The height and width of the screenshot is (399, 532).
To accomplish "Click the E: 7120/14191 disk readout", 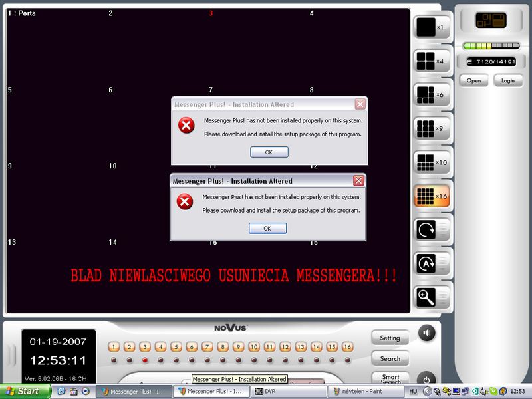I will point(491,61).
